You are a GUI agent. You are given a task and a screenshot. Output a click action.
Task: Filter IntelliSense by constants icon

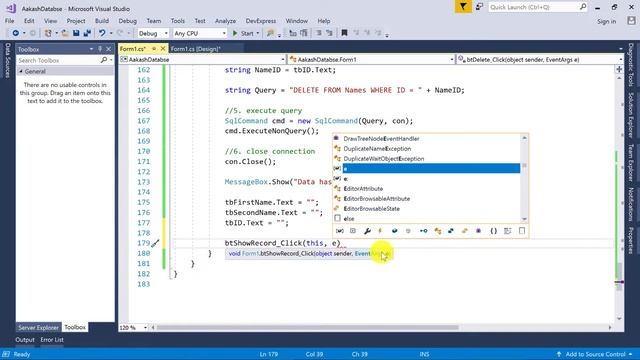(353, 231)
